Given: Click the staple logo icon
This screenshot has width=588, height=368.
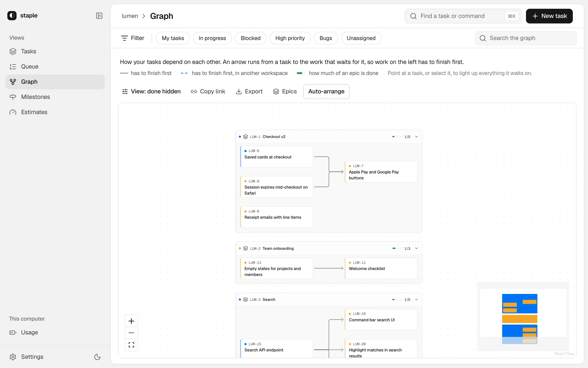Looking at the screenshot, I should (12, 16).
